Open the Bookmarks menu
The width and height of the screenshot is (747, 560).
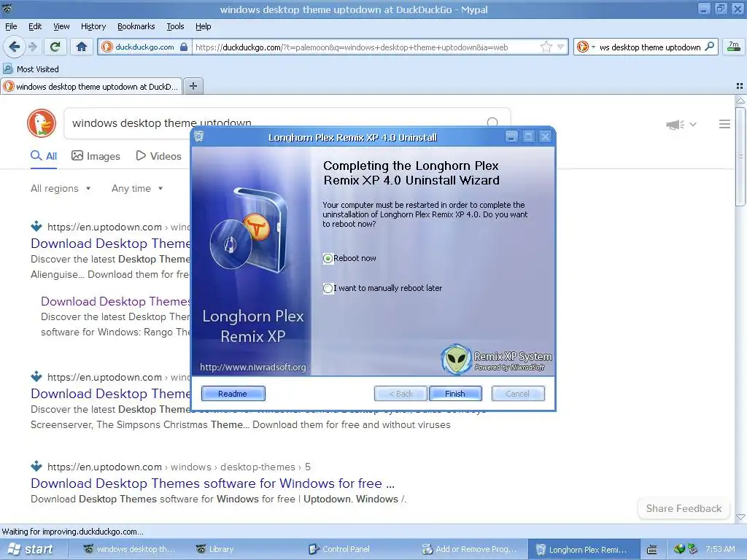click(x=136, y=26)
